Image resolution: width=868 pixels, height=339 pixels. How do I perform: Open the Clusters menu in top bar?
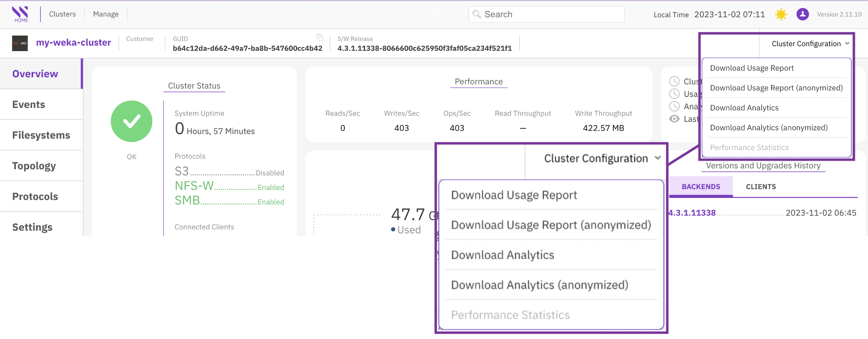62,14
